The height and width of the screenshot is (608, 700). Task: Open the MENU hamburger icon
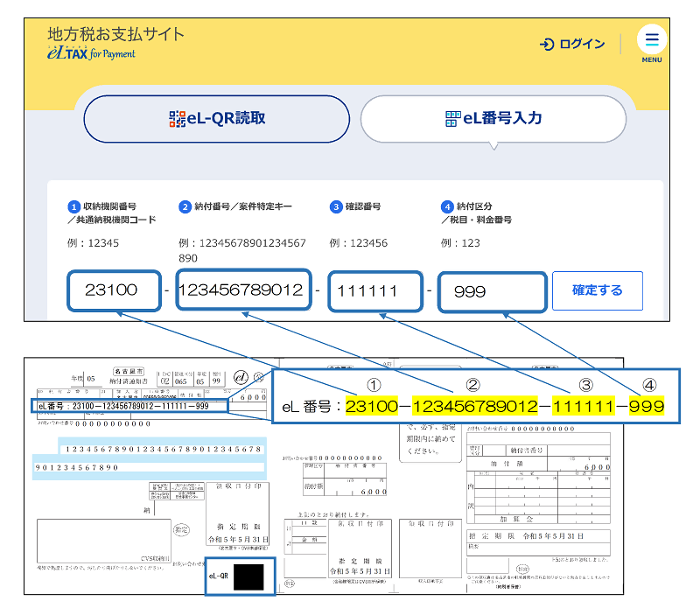pyautogui.click(x=651, y=38)
